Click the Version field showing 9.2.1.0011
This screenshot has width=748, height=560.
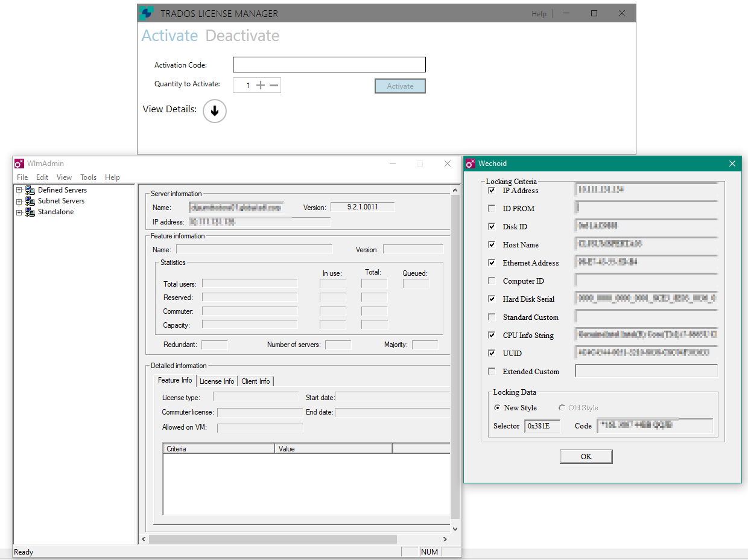(363, 207)
